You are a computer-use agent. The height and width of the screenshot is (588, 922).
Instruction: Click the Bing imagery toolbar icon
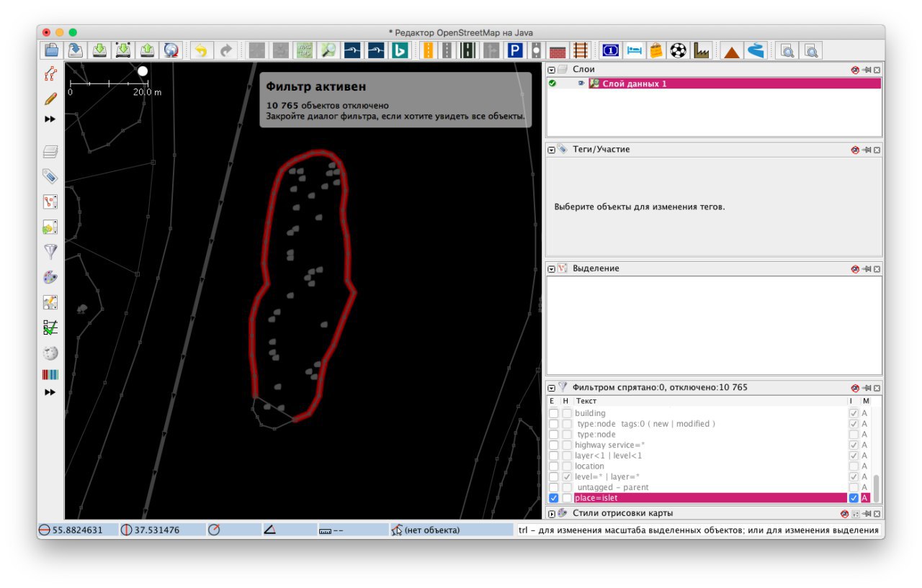tap(400, 50)
